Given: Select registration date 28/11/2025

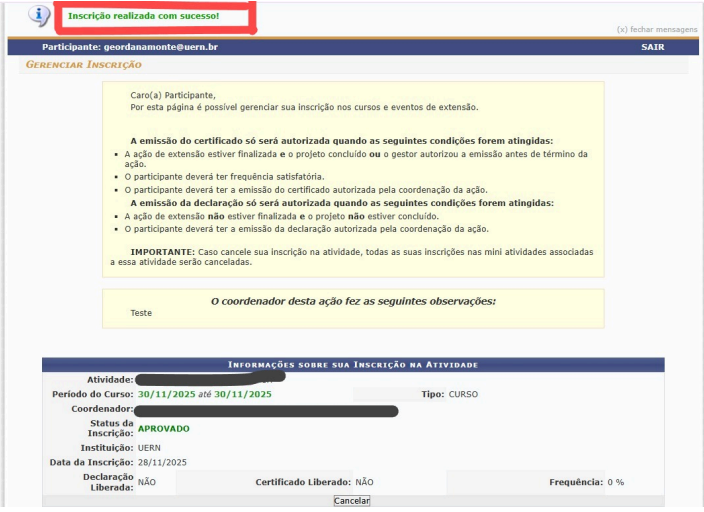Looking at the screenshot, I should 162,463.
